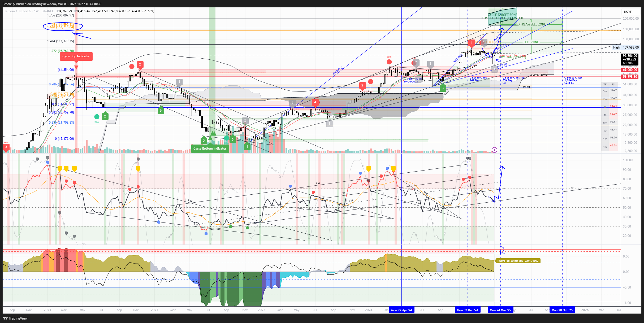This screenshot has width=644, height=323.
Task: Click the SUPPLY ZONE label
Action: point(539,75)
